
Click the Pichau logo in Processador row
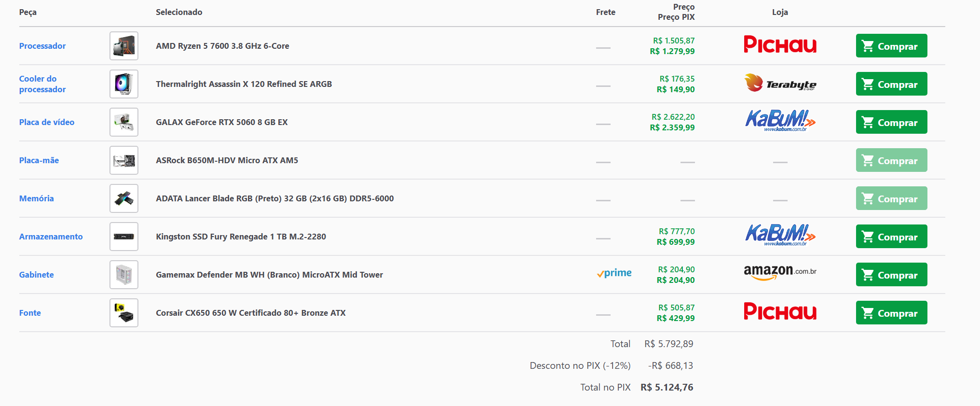(780, 45)
